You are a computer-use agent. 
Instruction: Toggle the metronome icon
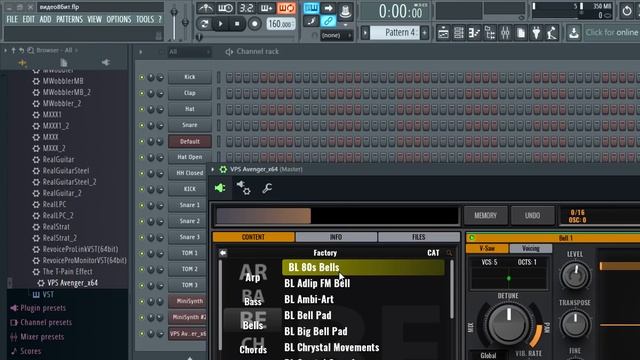(205, 8)
